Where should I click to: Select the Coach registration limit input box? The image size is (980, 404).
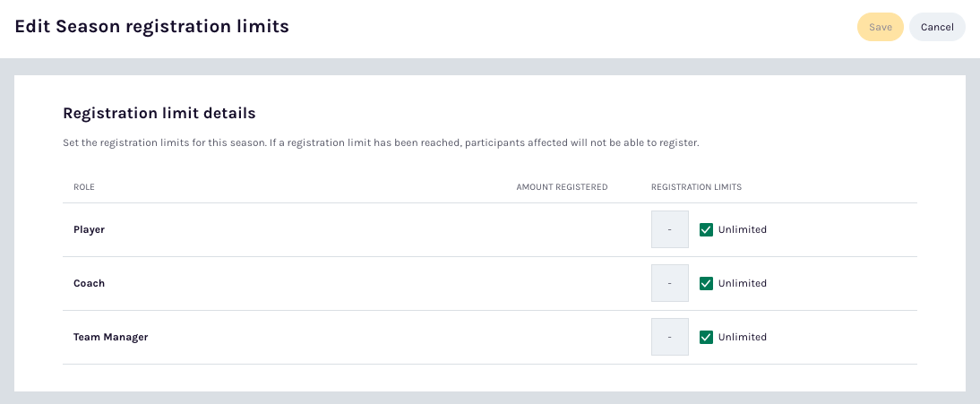[x=669, y=283]
